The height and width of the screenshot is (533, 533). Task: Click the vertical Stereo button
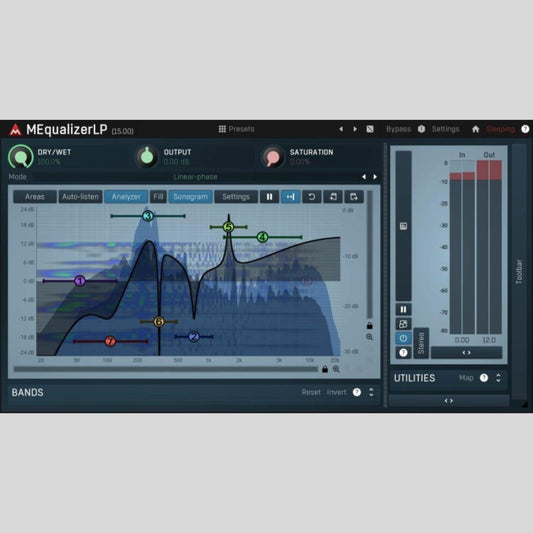tap(421, 343)
